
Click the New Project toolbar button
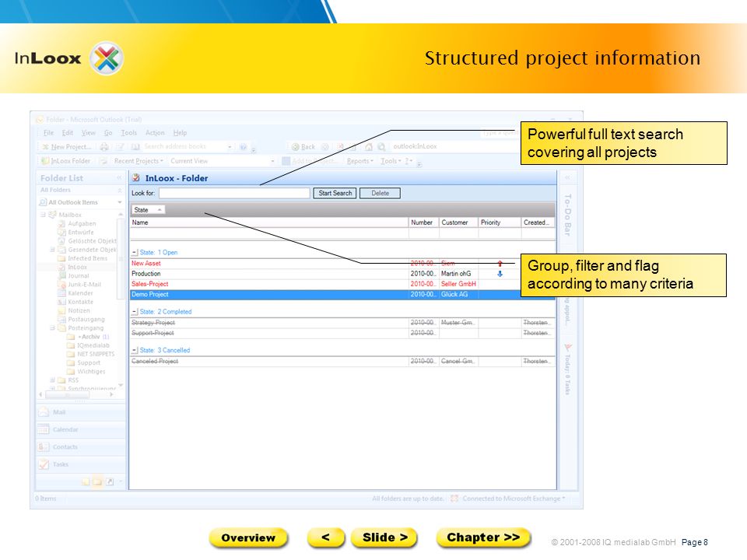click(x=67, y=147)
